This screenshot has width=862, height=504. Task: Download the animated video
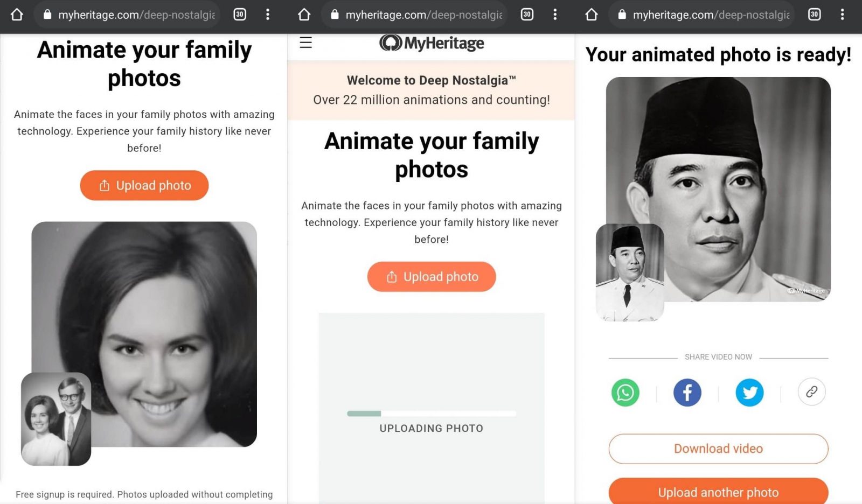pos(718,449)
